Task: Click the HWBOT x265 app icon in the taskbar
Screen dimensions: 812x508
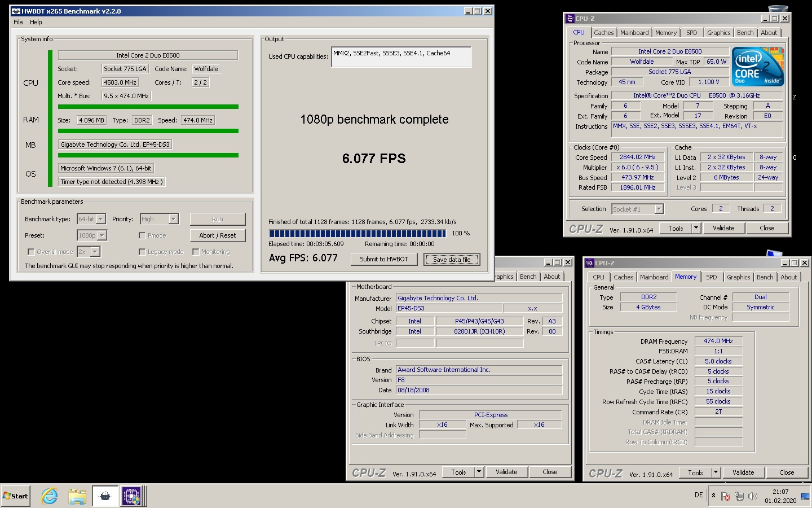Action: pyautogui.click(x=105, y=496)
